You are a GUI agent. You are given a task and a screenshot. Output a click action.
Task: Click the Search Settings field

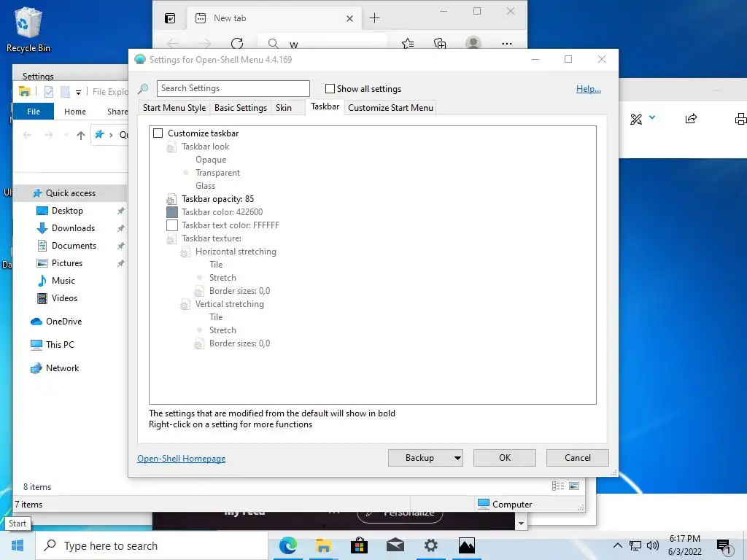coord(233,88)
